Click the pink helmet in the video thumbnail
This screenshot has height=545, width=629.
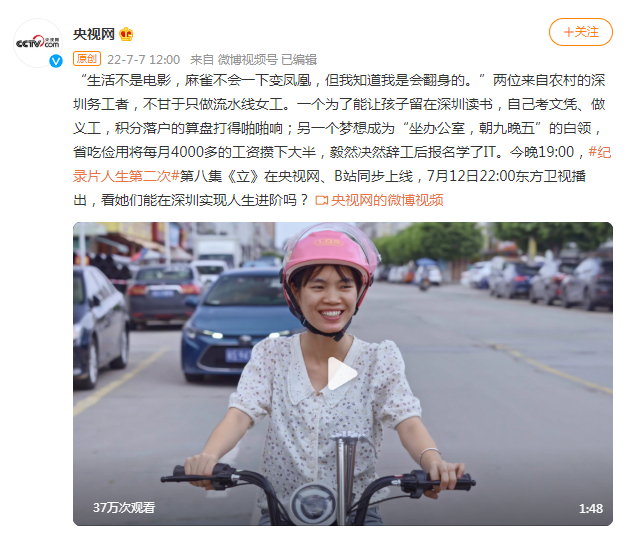(331, 251)
